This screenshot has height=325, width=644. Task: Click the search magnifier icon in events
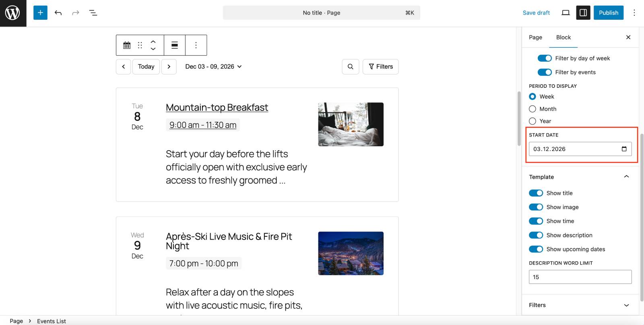point(351,67)
